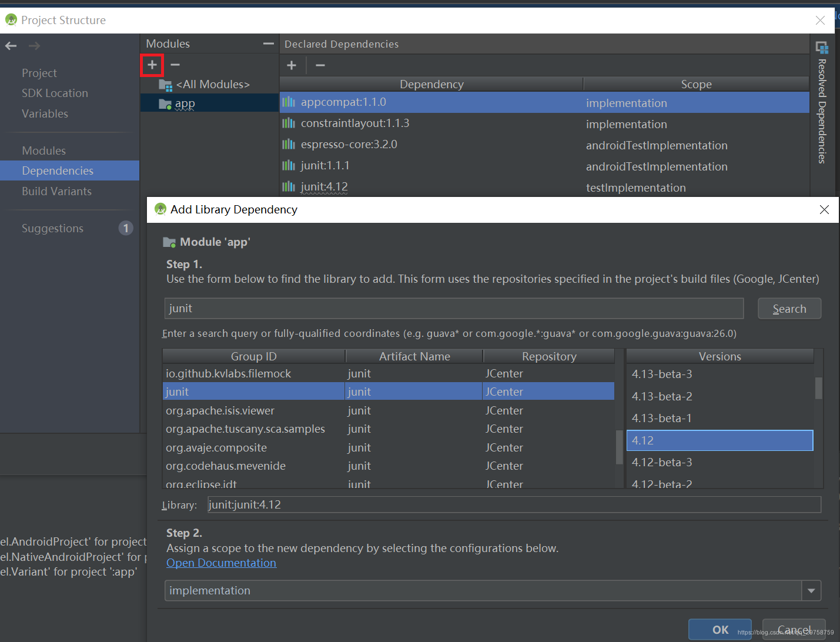
Task: Add a new module with the plus icon
Action: click(x=152, y=65)
